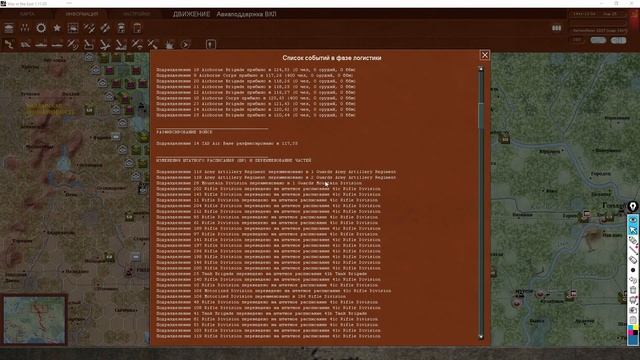Select the ninth icon in lower toolbar row

point(137,44)
